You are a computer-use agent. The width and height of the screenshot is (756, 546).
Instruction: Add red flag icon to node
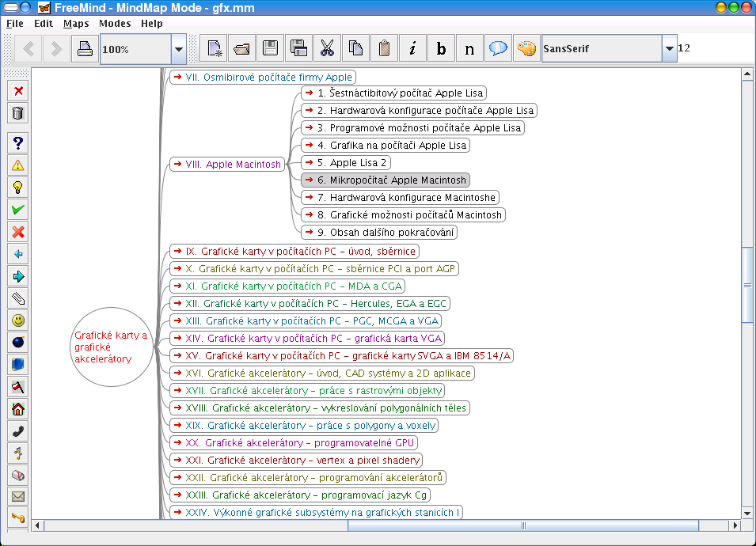coord(18,387)
